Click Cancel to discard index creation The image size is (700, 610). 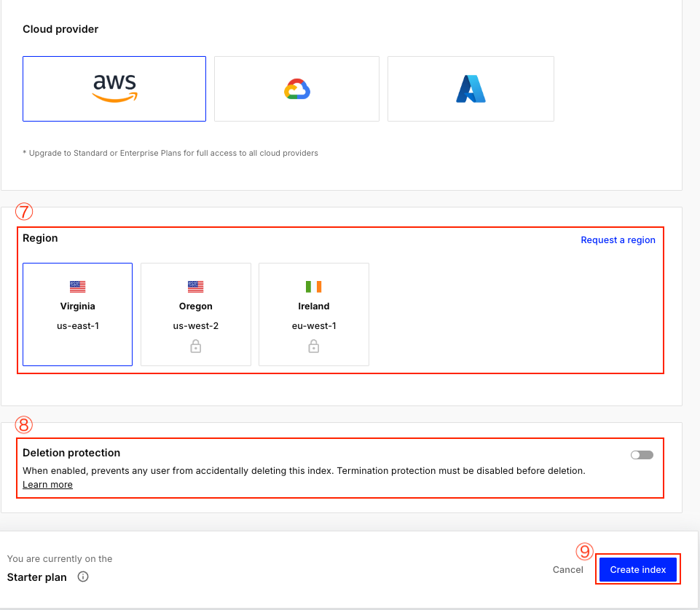coord(567,570)
